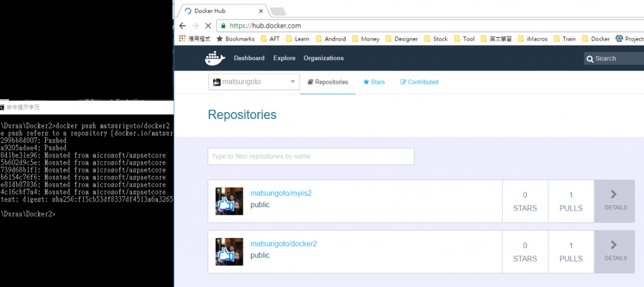This screenshot has height=287, width=644.
Task: Click STARS count for matsurigoto/myiis2
Action: [x=525, y=201]
